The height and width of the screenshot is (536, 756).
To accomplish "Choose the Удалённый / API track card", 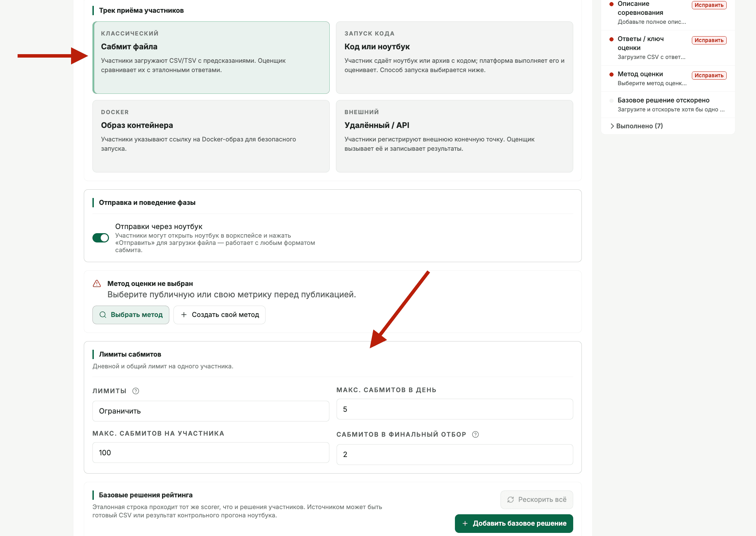I will click(455, 136).
